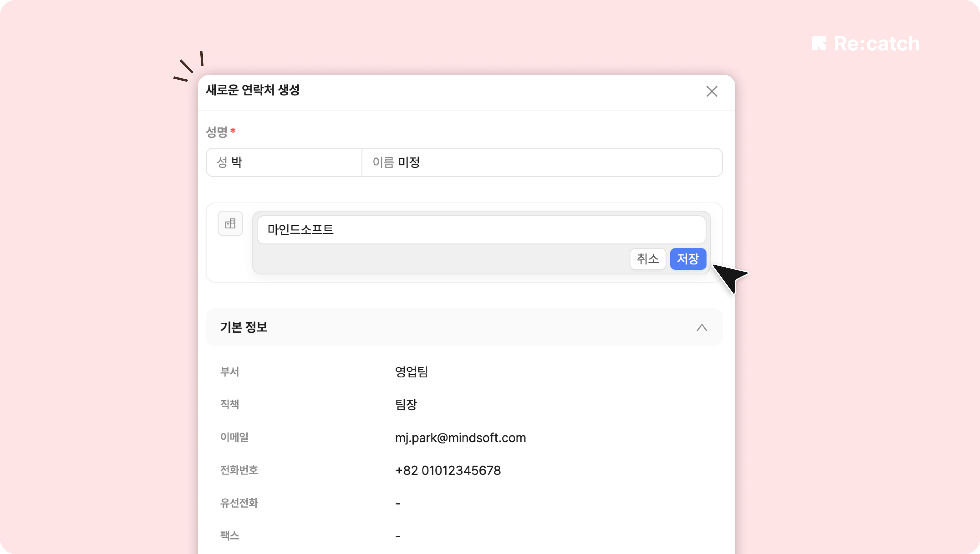Click the Re:catch logo
The image size is (980, 554).
coord(866,44)
